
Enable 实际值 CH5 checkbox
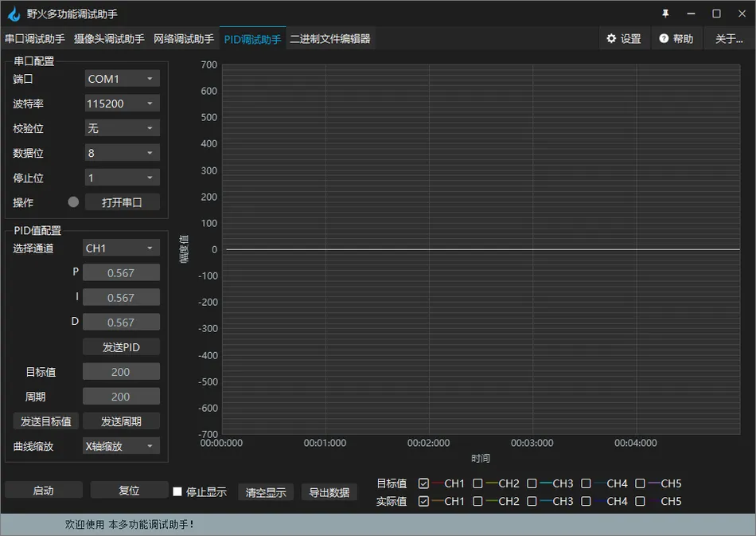pos(640,501)
